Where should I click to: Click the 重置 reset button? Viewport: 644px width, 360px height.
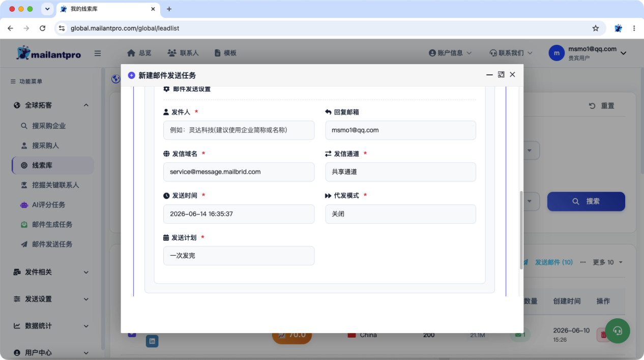602,106
